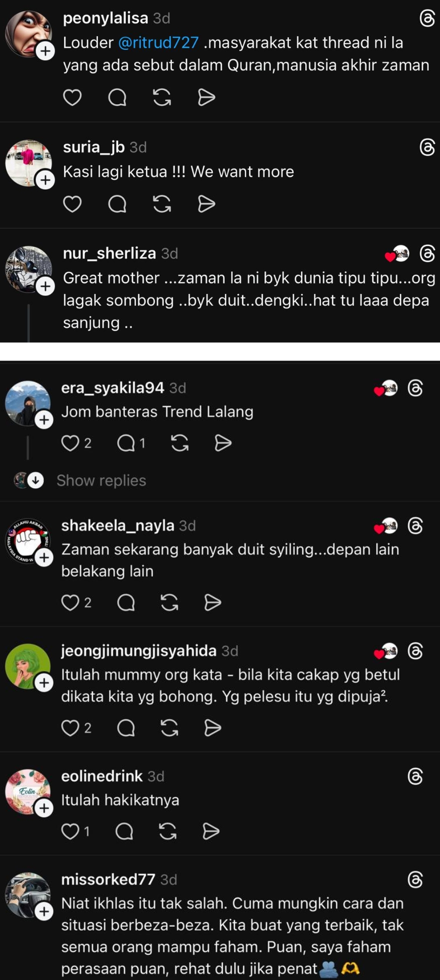
Task: Like peonylalisa's comment with the heart icon
Action: [x=72, y=97]
